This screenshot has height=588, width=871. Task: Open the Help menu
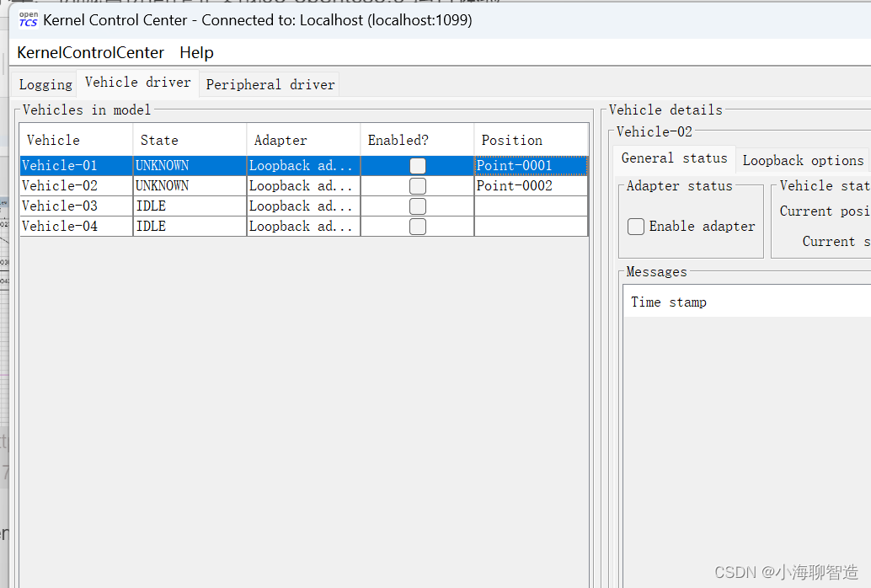[x=196, y=53]
